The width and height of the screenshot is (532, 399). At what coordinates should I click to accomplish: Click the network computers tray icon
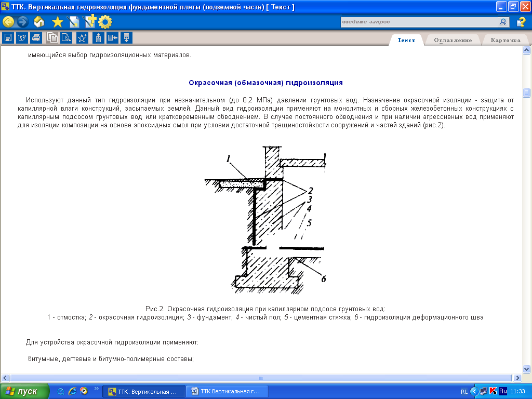pyautogui.click(x=483, y=392)
